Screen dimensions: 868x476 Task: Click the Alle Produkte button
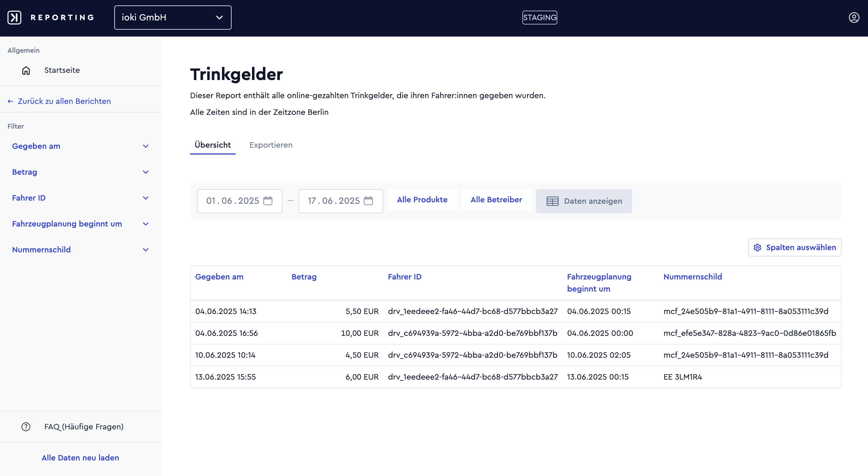[x=422, y=200]
